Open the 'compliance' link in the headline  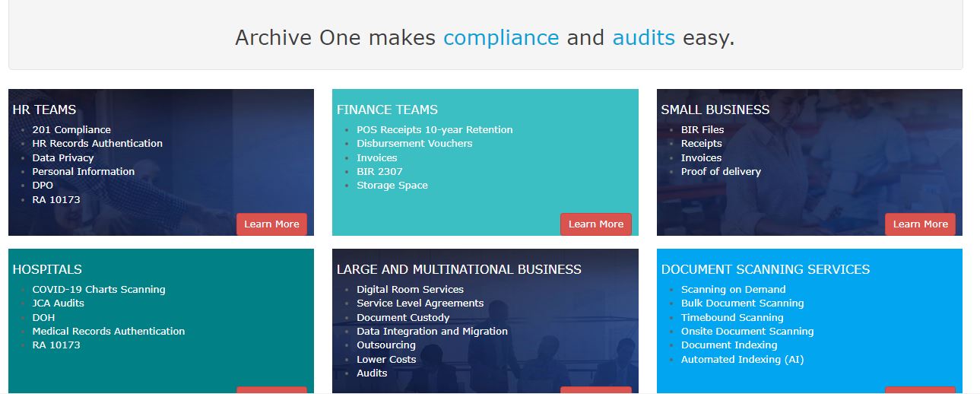tap(501, 38)
